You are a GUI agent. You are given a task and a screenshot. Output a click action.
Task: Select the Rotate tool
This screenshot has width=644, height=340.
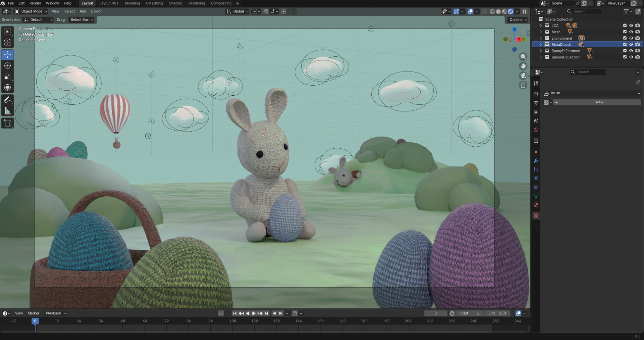click(x=7, y=65)
